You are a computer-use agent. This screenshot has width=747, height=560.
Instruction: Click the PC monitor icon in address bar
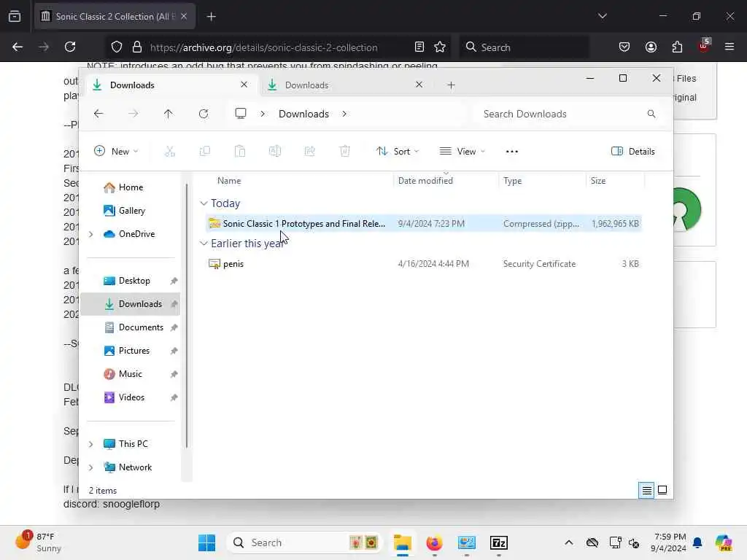pyautogui.click(x=241, y=113)
